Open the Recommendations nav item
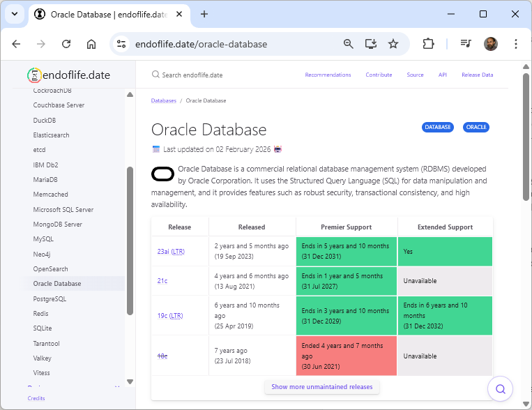Viewport: 532px width, 410px height. coord(328,75)
